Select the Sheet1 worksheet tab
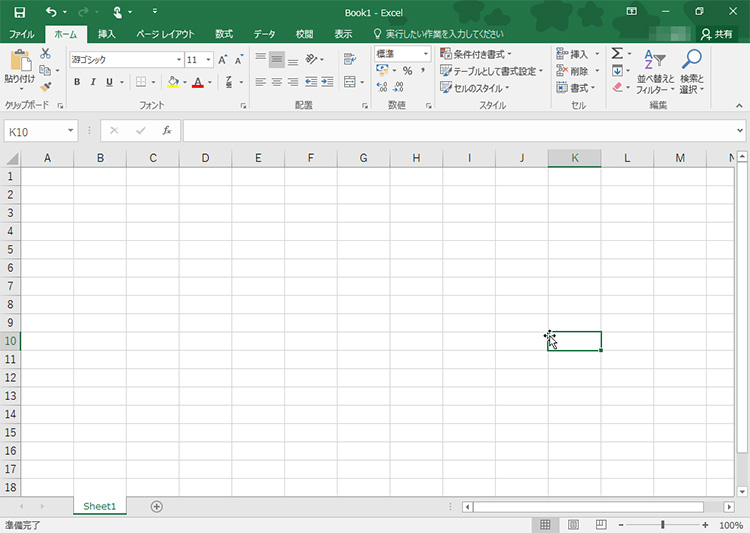The height and width of the screenshot is (533, 750). point(99,506)
